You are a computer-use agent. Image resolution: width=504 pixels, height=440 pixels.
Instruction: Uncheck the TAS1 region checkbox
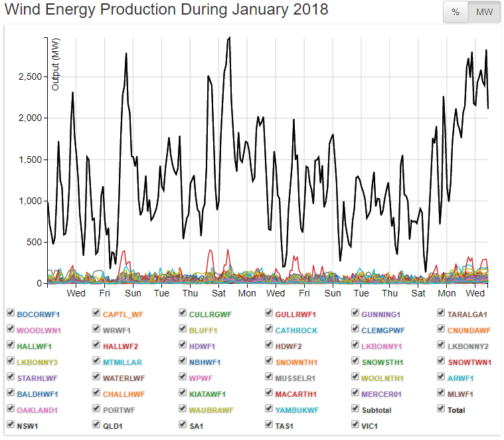(269, 425)
